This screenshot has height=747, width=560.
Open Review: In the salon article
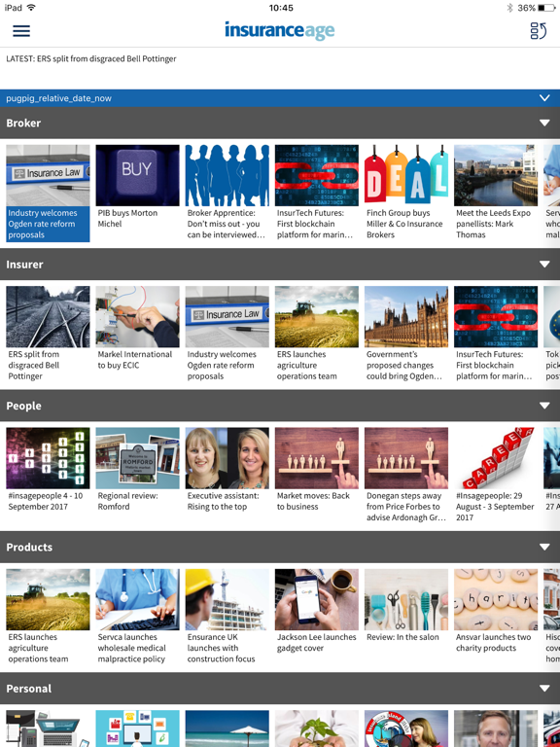406,618
